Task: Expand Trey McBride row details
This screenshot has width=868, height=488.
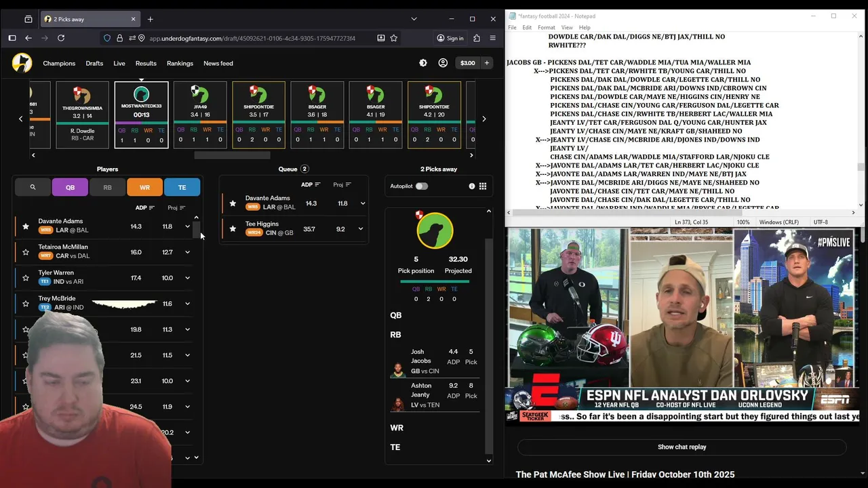Action: pyautogui.click(x=188, y=304)
